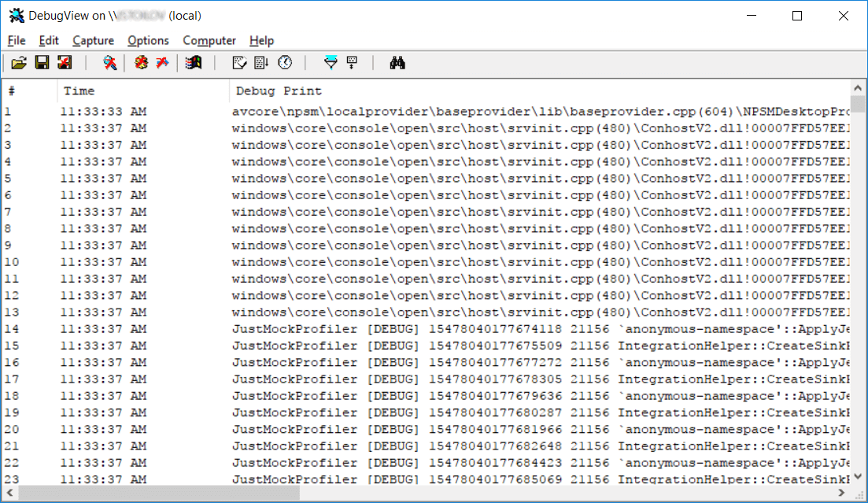Open the Filter settings

332,63
